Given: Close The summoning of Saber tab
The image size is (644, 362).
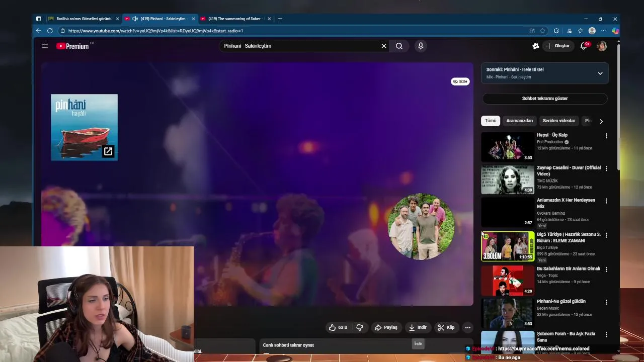Looking at the screenshot, I should (x=269, y=19).
